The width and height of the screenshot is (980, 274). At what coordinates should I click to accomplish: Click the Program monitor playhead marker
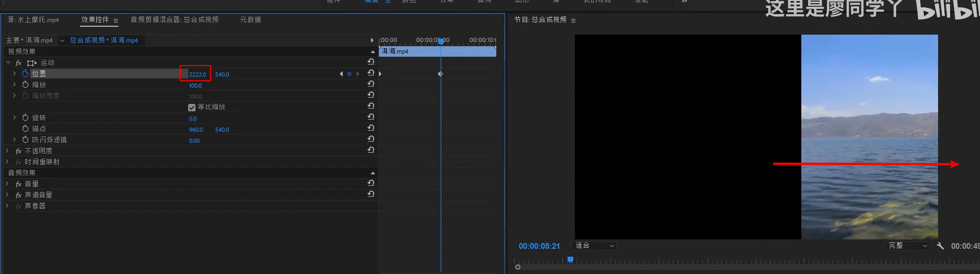coord(570,259)
